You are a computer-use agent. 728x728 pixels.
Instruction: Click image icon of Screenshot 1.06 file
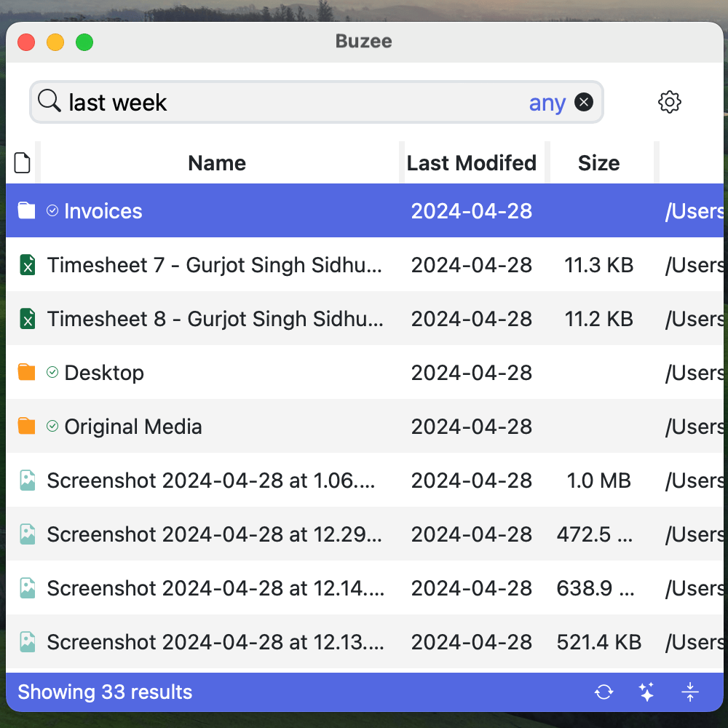pos(27,480)
